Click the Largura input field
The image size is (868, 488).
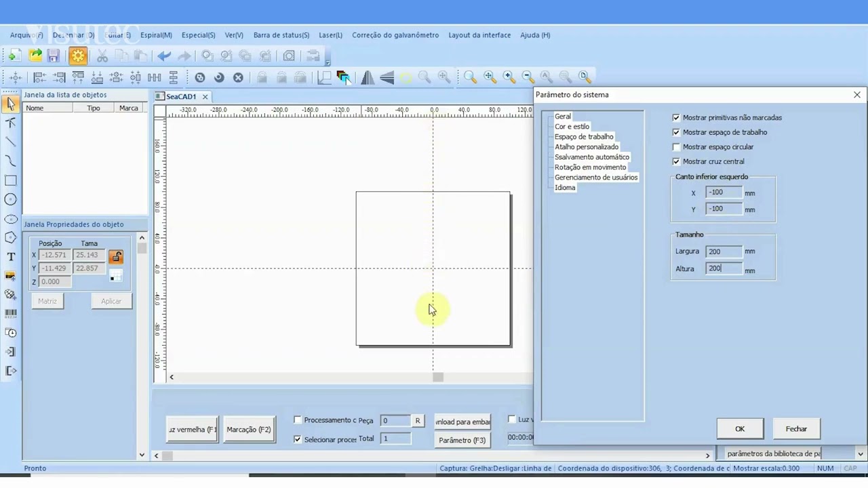724,251
